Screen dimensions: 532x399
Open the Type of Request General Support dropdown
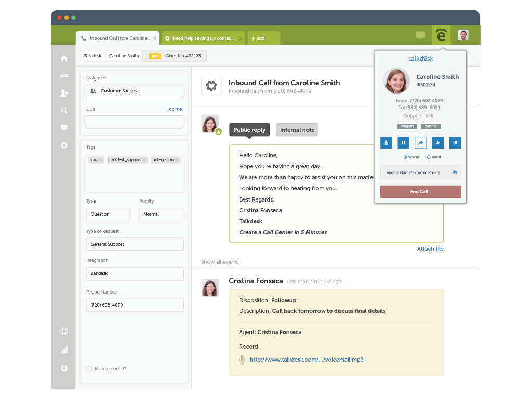tap(135, 244)
